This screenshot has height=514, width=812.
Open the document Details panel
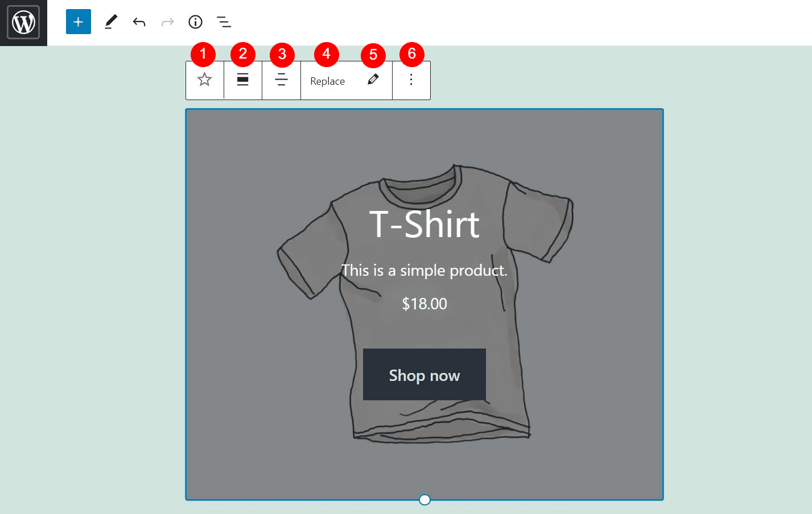[195, 22]
